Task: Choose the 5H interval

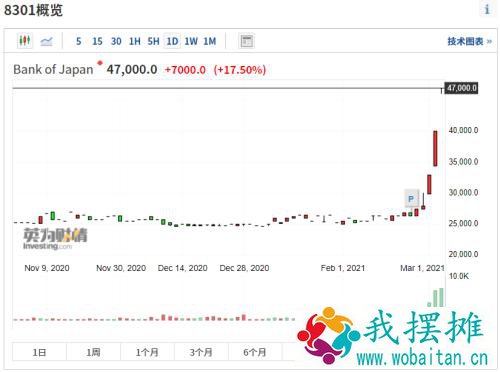Action: 153,41
